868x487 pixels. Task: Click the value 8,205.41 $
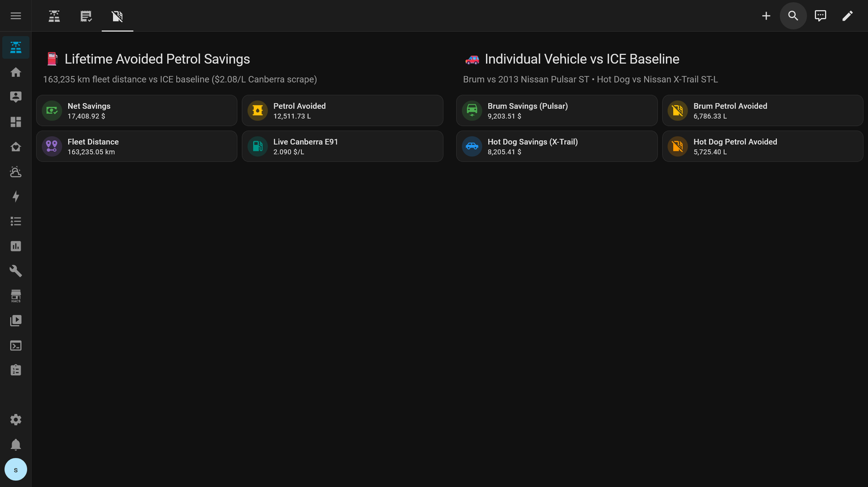[505, 152]
